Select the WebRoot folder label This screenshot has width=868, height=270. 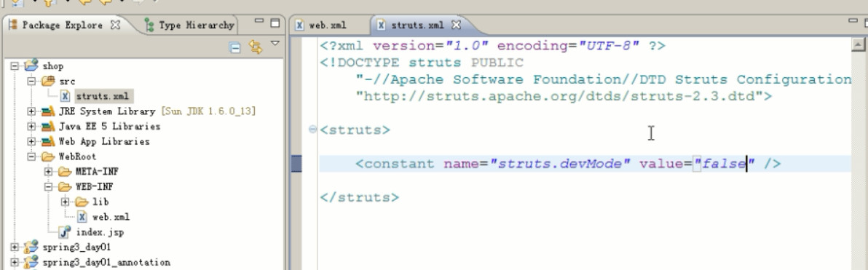[77, 156]
